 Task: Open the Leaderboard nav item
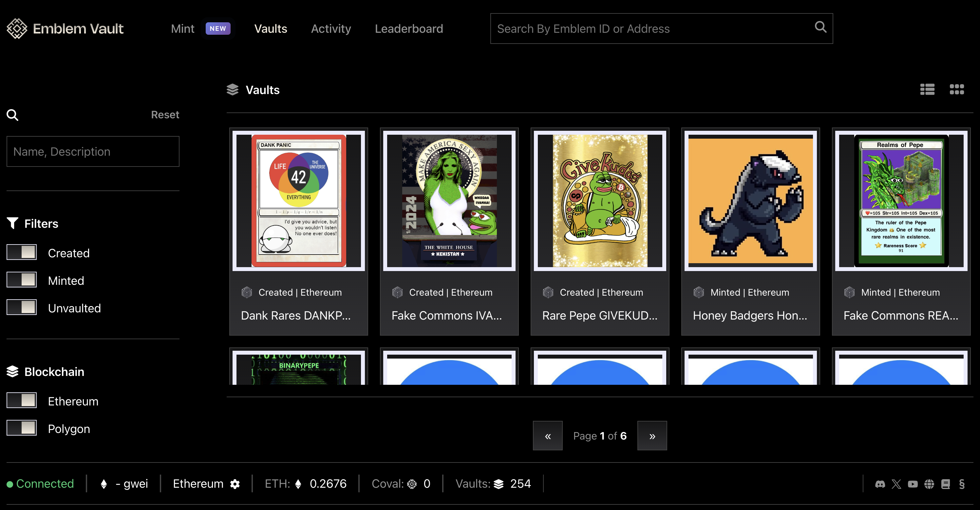(x=408, y=29)
